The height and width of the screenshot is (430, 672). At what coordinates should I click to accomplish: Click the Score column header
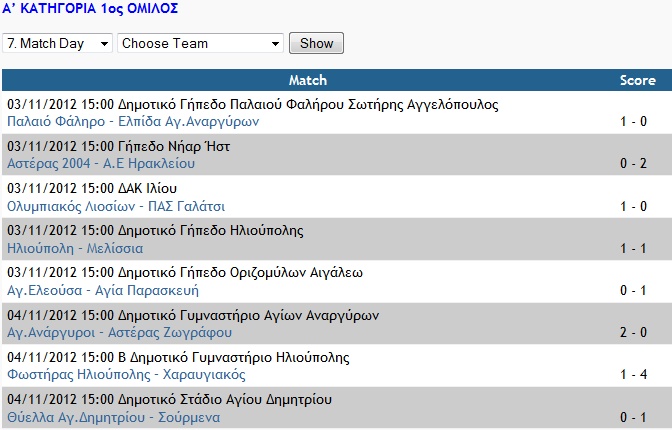click(638, 80)
